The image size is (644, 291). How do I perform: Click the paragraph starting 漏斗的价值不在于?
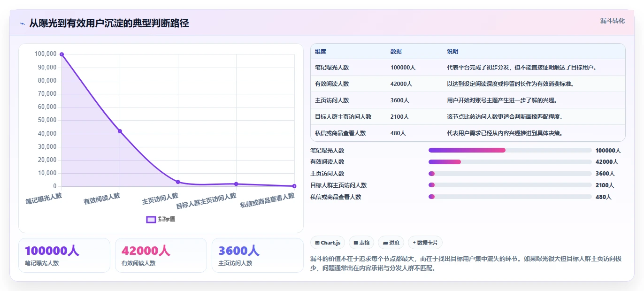467,264
